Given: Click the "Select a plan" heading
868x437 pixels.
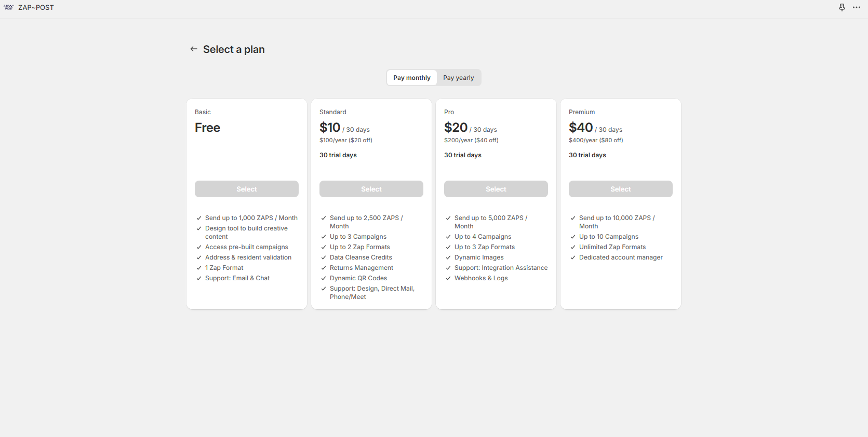Looking at the screenshot, I should (x=234, y=49).
